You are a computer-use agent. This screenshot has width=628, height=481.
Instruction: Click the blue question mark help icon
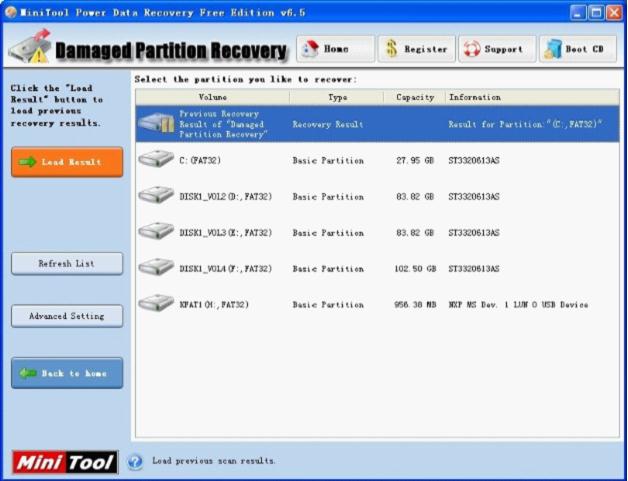point(135,461)
